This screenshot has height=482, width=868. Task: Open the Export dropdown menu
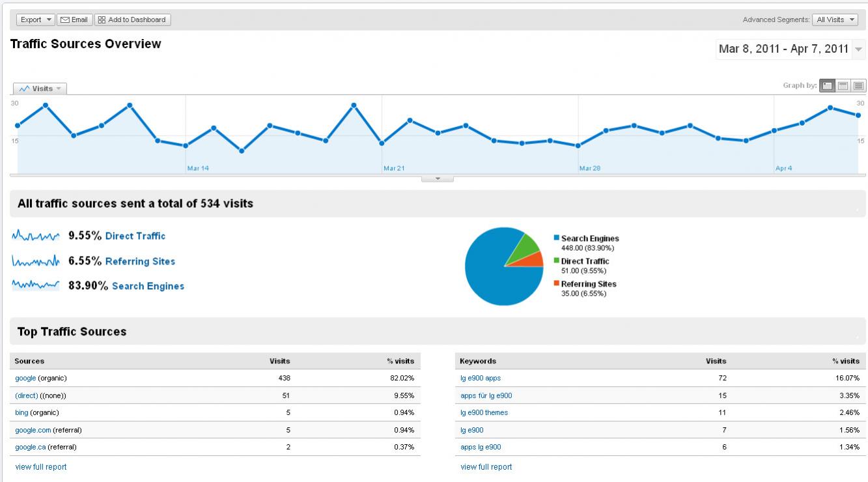click(35, 20)
